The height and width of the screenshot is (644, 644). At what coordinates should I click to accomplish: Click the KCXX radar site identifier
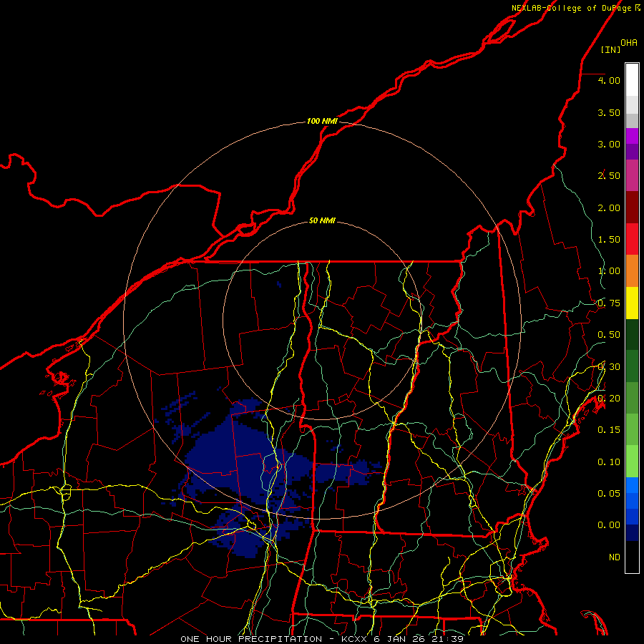point(355,639)
